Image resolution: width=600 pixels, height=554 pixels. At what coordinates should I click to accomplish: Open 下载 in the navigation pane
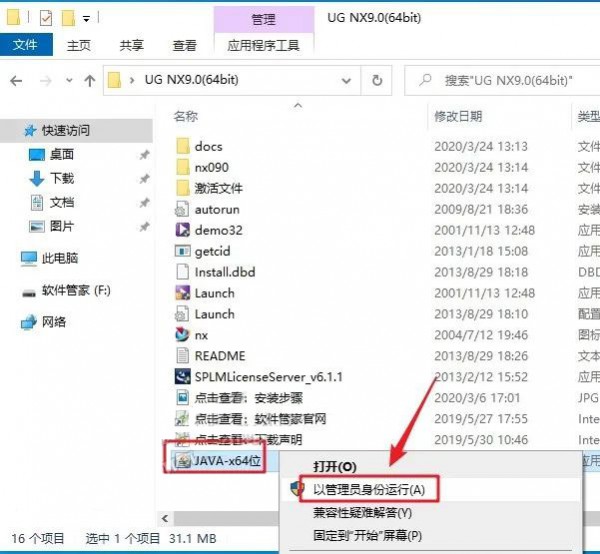(x=62, y=178)
